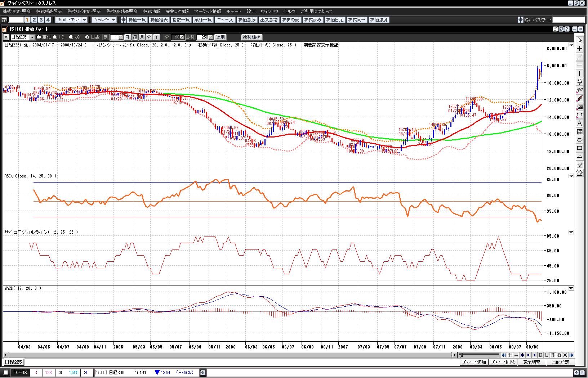Select the JQ radio button

(x=71, y=37)
